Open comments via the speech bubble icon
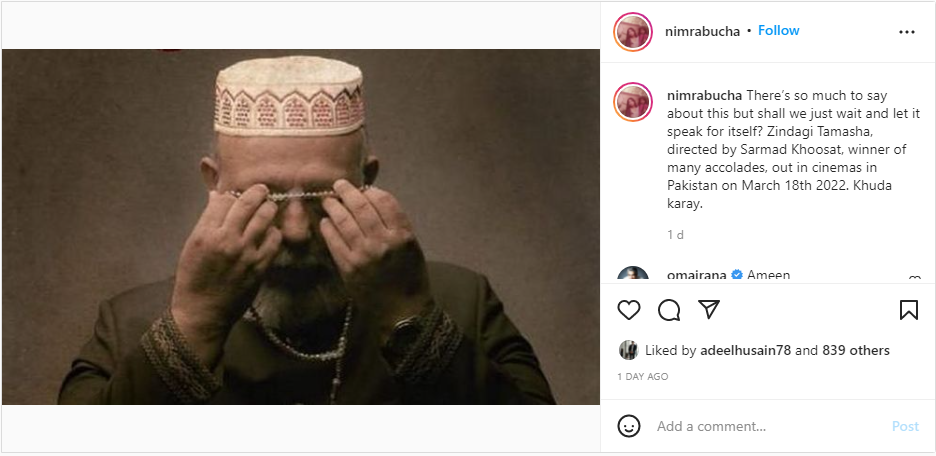 (x=669, y=310)
